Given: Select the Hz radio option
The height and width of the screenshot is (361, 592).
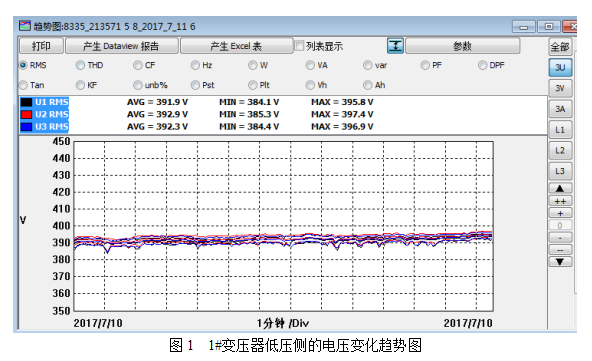Looking at the screenshot, I should click(x=195, y=65).
